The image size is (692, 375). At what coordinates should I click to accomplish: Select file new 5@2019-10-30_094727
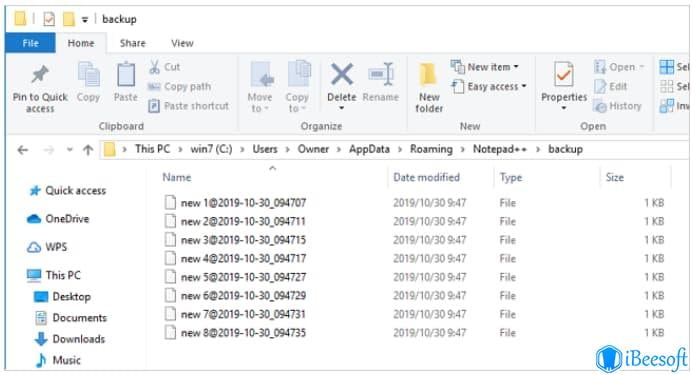point(235,277)
